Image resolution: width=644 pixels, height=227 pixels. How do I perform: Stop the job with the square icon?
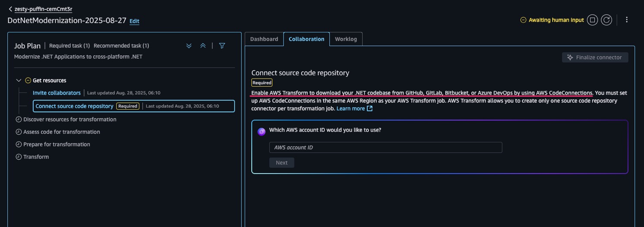tap(593, 20)
